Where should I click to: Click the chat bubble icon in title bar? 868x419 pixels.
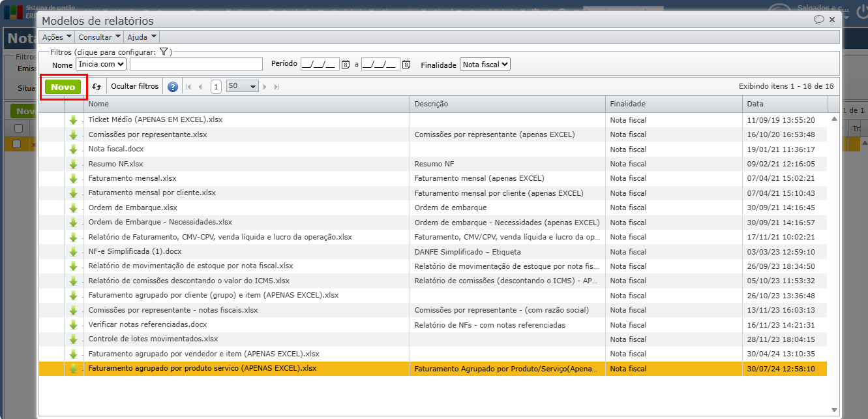[x=818, y=20]
